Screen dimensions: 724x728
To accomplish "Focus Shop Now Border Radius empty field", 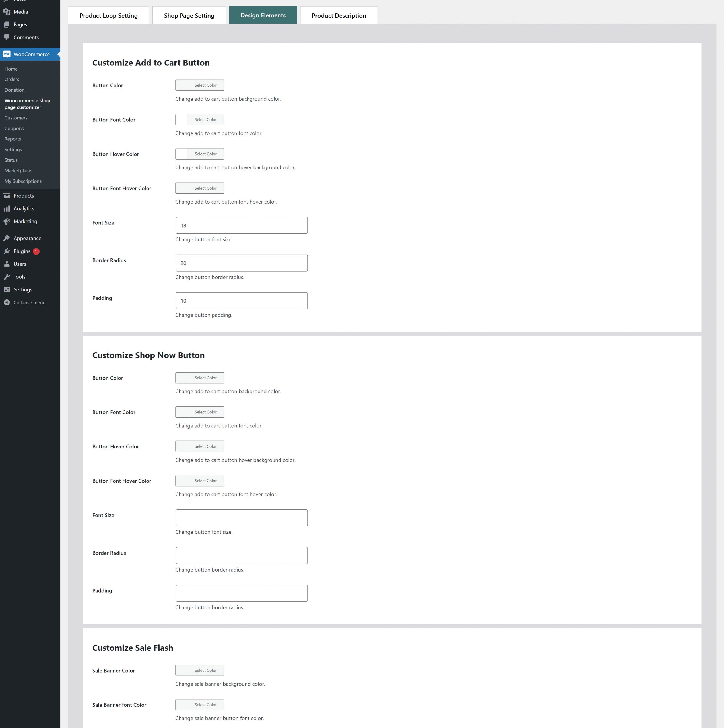I will tap(242, 555).
